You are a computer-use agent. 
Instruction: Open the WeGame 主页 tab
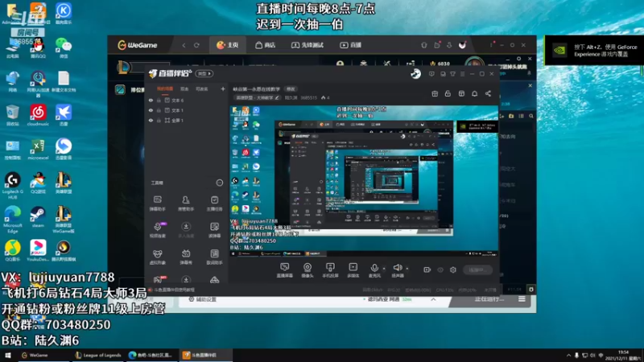tap(228, 45)
